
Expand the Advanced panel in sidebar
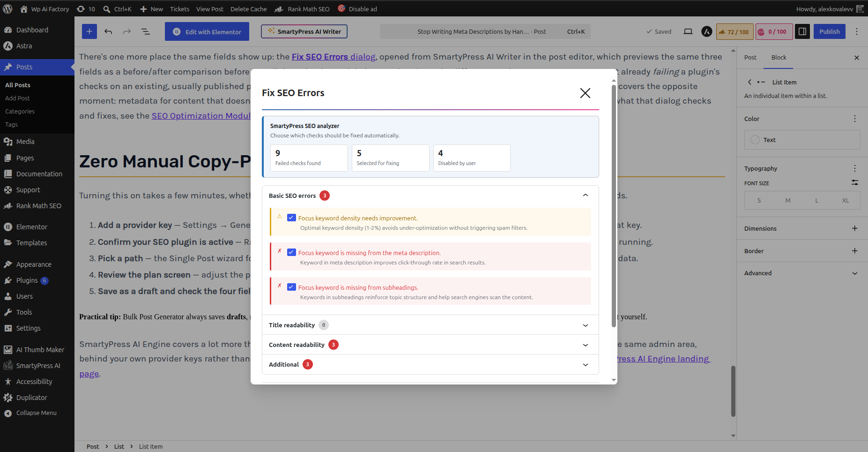point(801,273)
